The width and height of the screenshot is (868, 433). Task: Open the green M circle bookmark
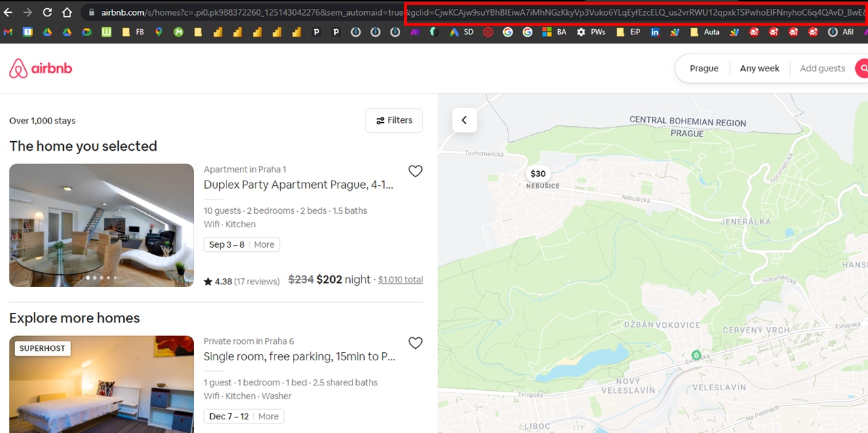coord(178,32)
